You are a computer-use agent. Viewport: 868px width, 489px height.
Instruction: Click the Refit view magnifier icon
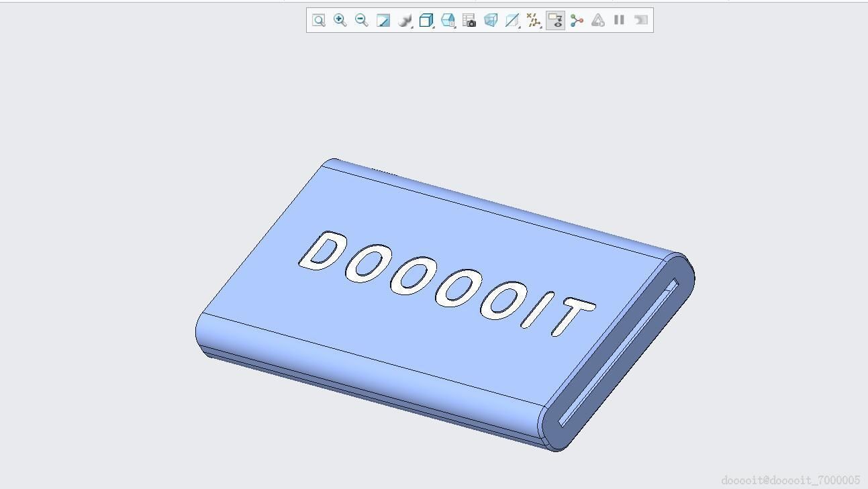pyautogui.click(x=319, y=20)
